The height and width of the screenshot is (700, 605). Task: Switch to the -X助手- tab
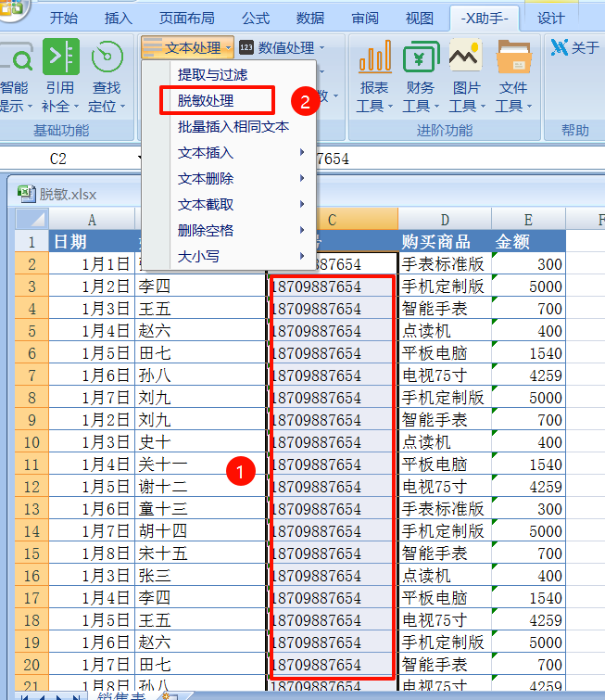pyautogui.click(x=485, y=18)
